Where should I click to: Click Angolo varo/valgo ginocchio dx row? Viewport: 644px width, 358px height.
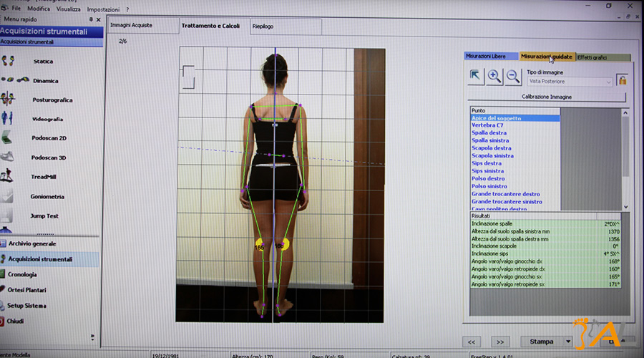tap(545, 261)
